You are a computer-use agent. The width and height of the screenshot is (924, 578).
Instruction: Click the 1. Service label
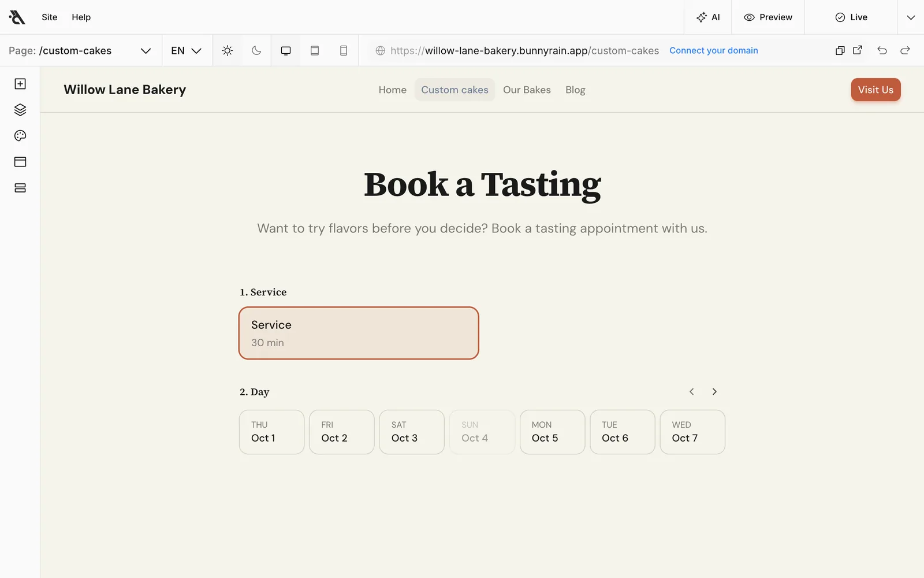click(263, 292)
